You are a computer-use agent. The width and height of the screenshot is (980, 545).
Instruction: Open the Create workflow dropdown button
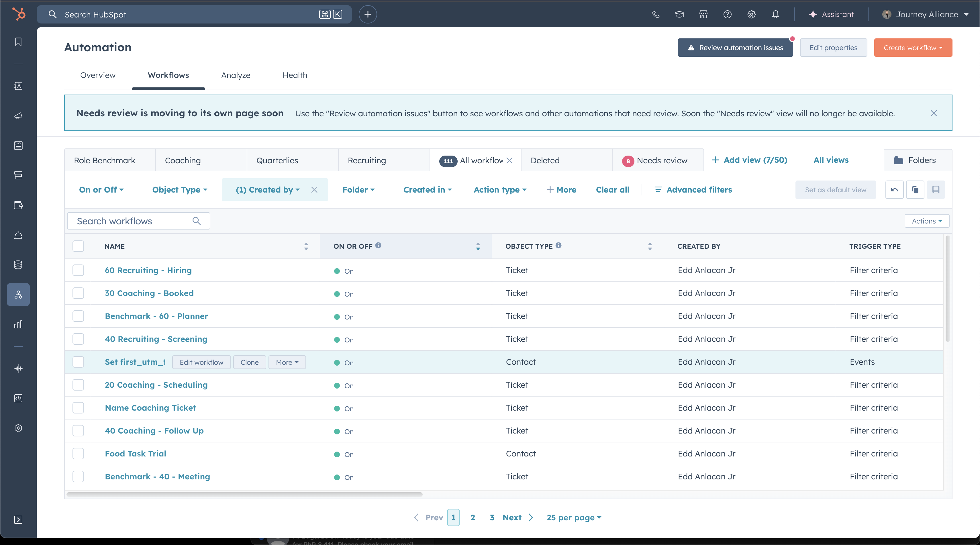(913, 48)
